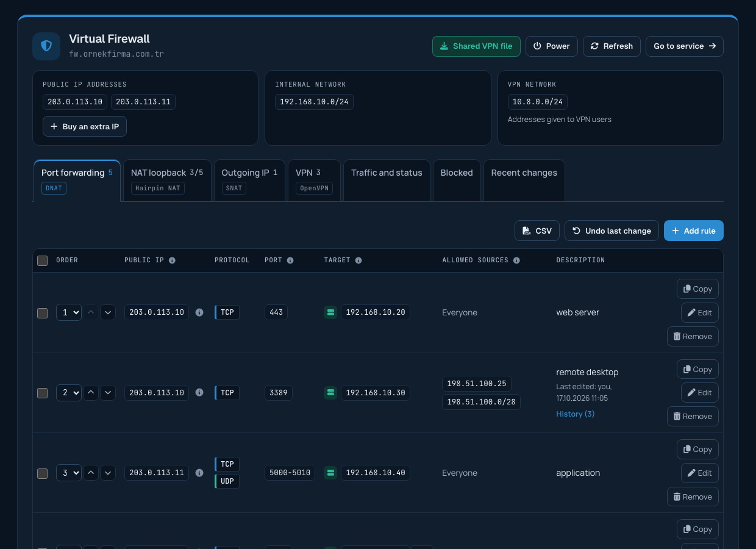Remove the application rule
756x549 pixels.
pos(693,497)
